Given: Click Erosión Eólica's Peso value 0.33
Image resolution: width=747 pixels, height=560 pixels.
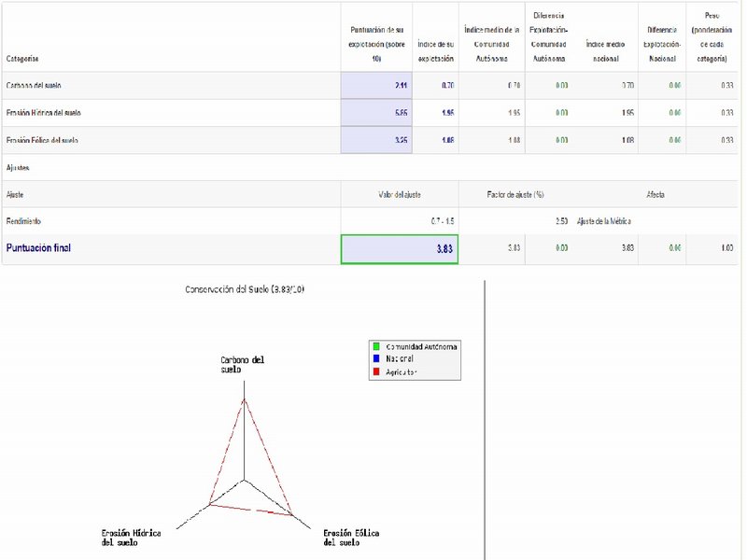Looking at the screenshot, I should (727, 140).
